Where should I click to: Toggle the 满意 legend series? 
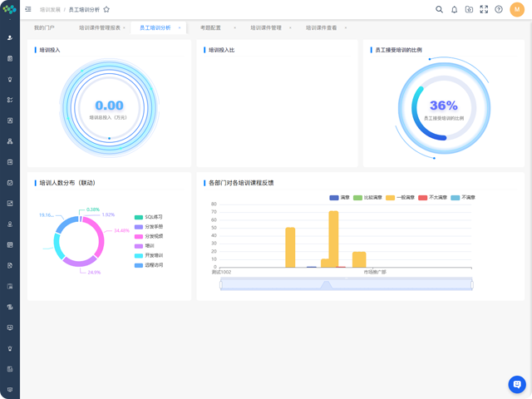tap(340, 198)
